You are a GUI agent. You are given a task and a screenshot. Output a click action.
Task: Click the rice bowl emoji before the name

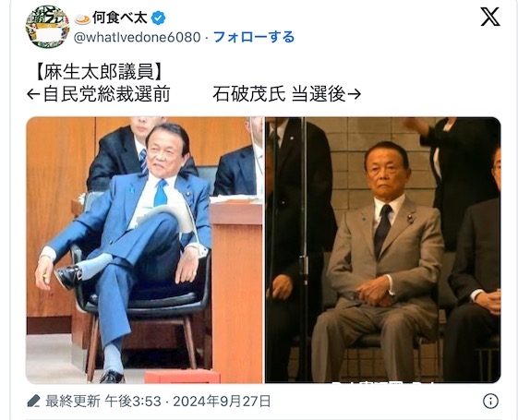(82, 18)
